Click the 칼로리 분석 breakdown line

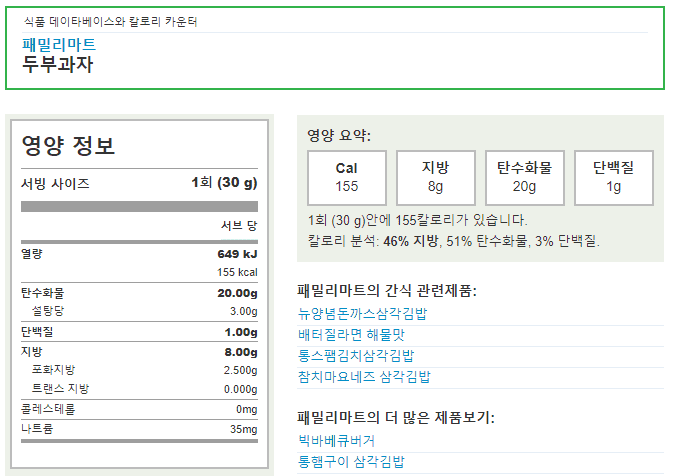[453, 241]
